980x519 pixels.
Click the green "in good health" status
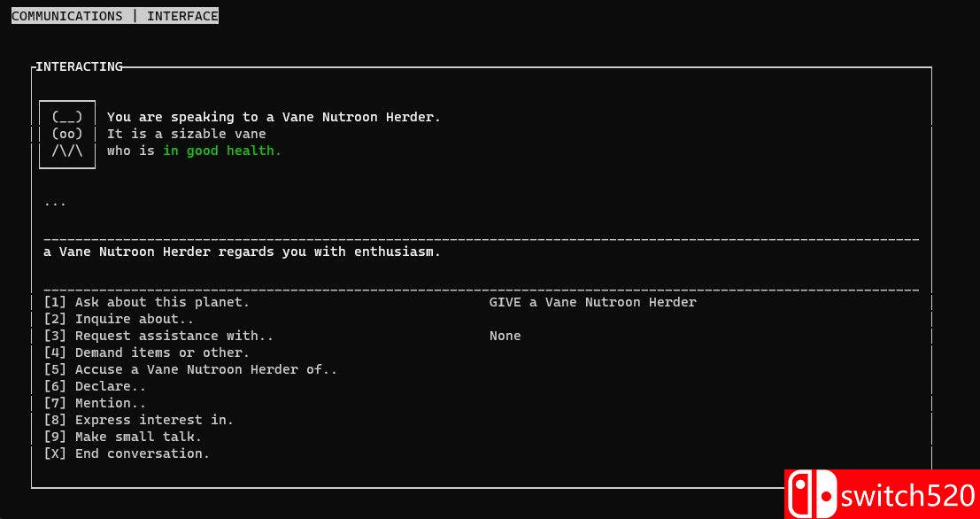click(x=221, y=151)
